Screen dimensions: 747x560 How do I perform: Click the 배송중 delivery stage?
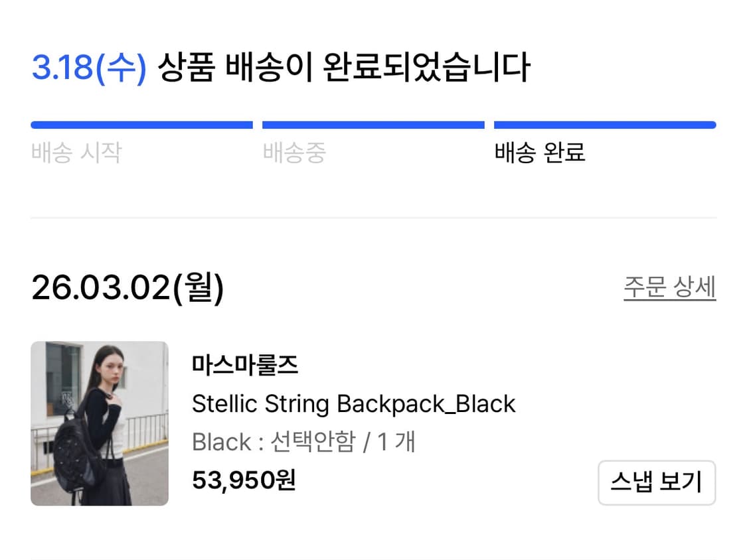pos(293,153)
